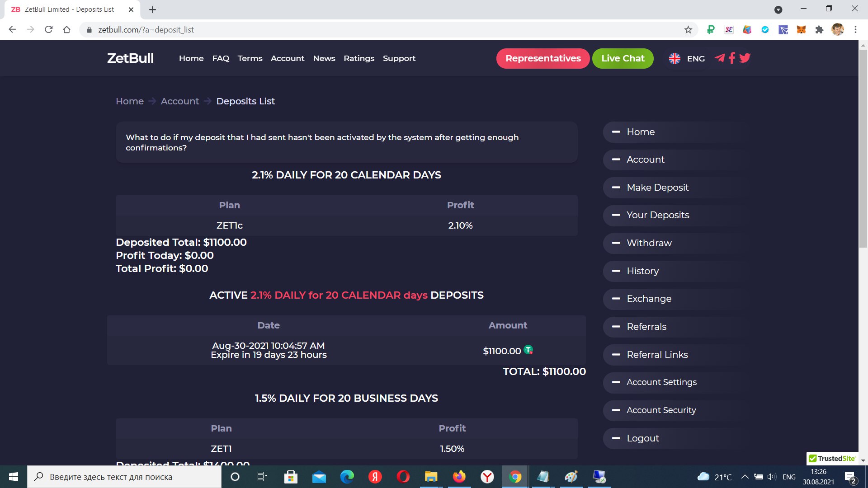The height and width of the screenshot is (488, 868).
Task: Open FAQ in the top navigation
Action: click(x=221, y=58)
